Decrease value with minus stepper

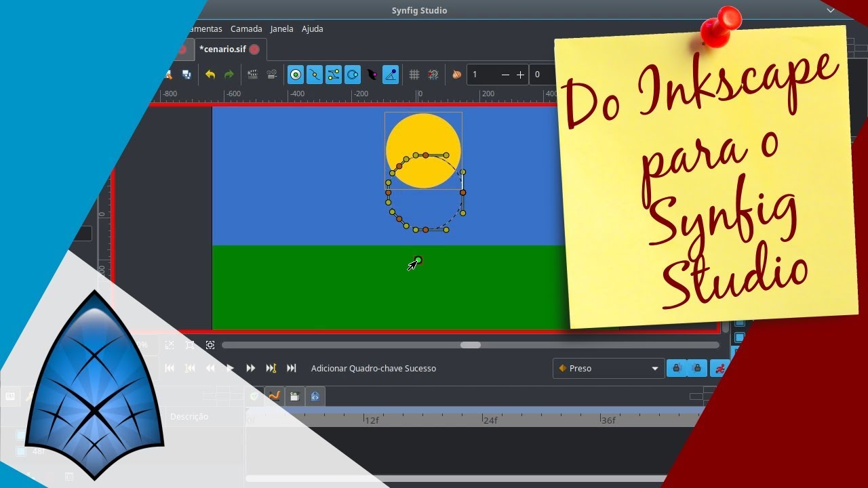(505, 75)
